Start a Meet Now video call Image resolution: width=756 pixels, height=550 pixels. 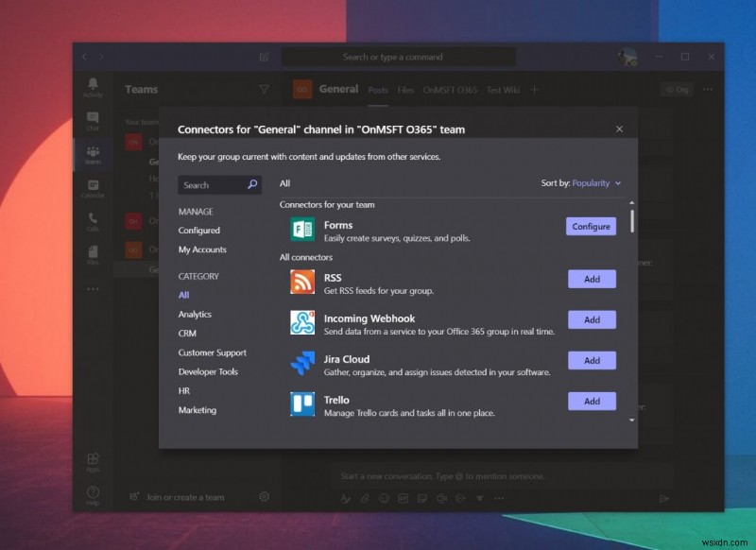pyautogui.click(x=442, y=497)
